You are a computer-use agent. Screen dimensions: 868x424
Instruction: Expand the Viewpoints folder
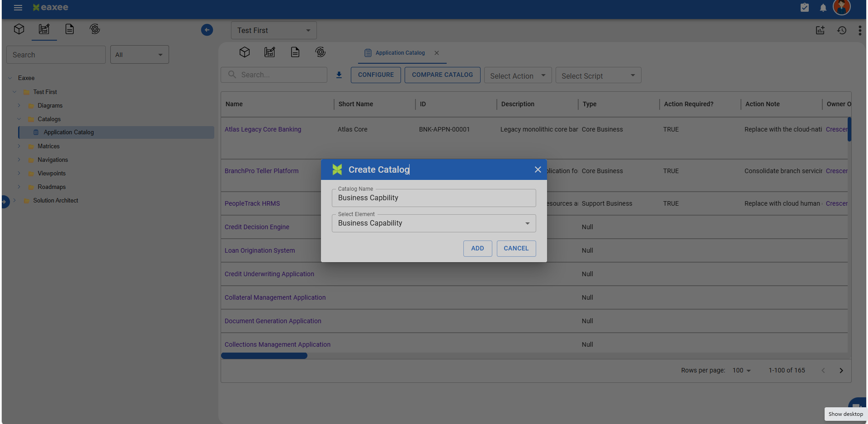click(x=19, y=173)
